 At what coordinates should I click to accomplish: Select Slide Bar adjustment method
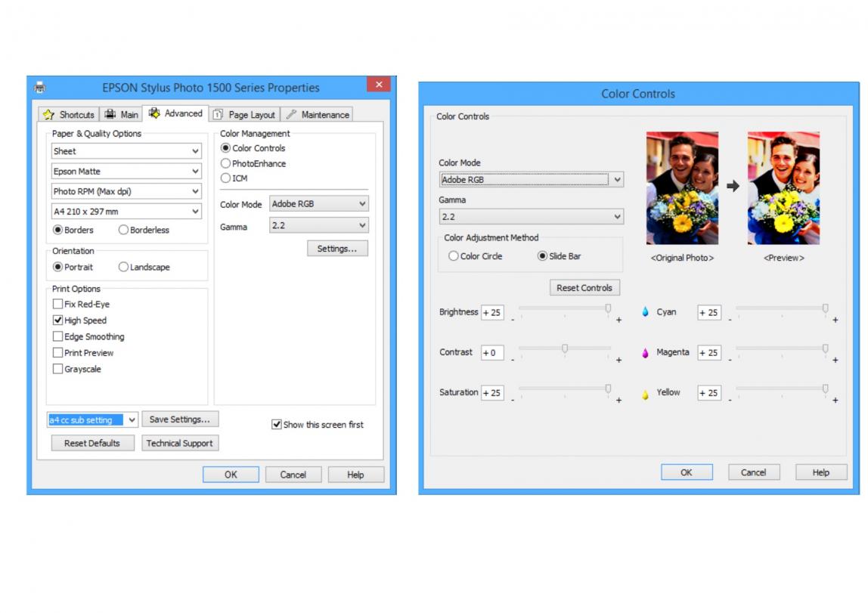(x=543, y=256)
